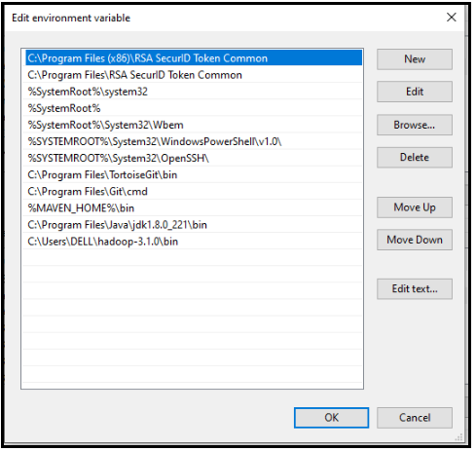
Task: Close the dialog with the X icon
Action: (x=452, y=18)
